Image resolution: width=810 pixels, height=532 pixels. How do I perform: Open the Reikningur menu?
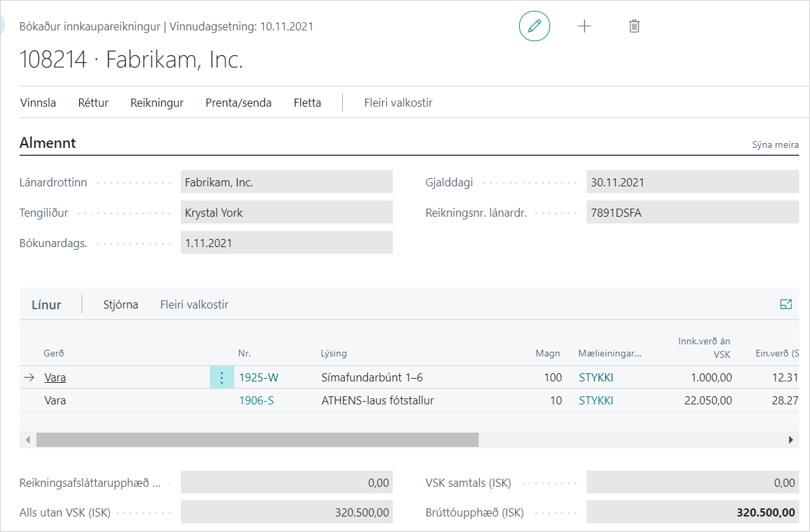coord(157,103)
